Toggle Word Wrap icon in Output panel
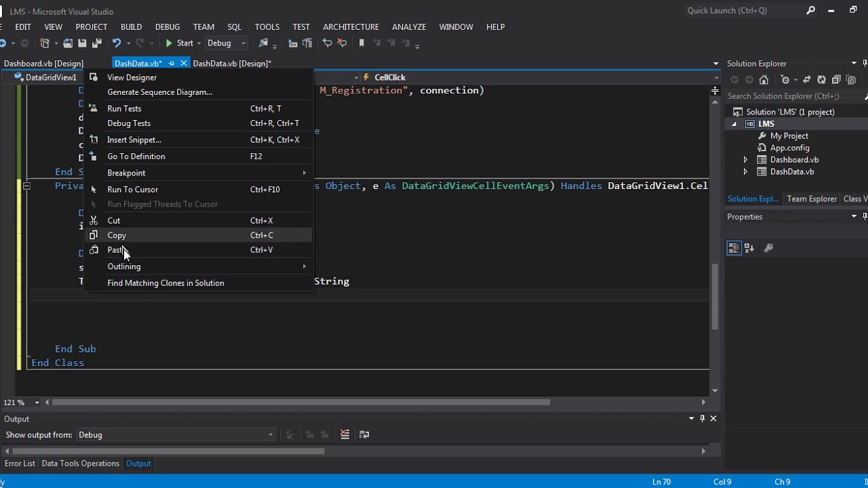The image size is (868, 488). (x=364, y=434)
